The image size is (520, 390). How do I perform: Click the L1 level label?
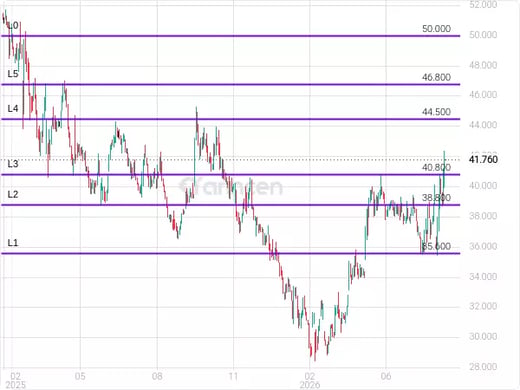13,243
